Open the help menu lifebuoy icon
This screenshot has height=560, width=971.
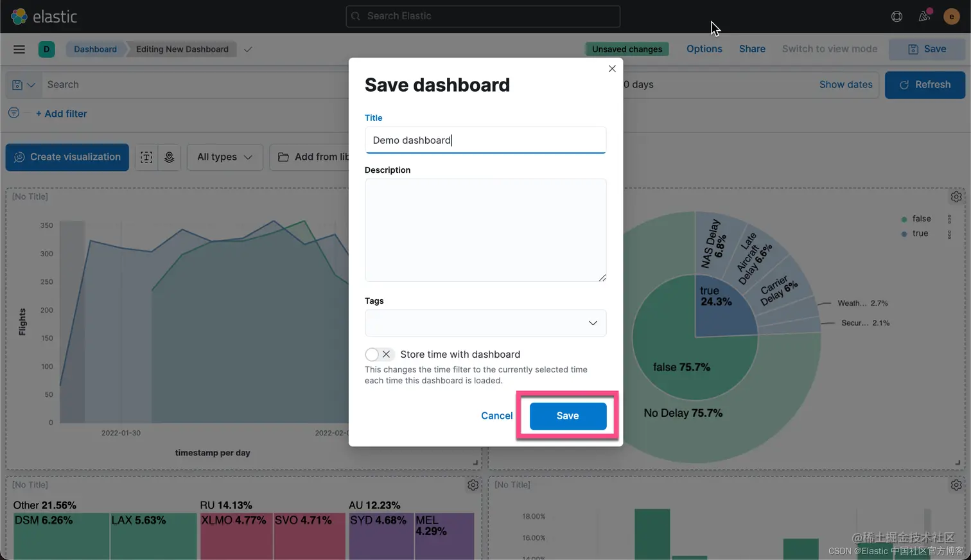point(897,17)
